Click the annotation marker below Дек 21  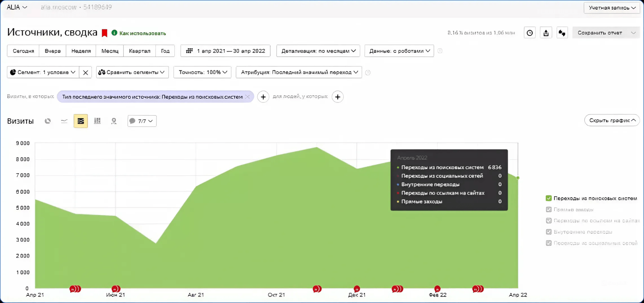[357, 289]
